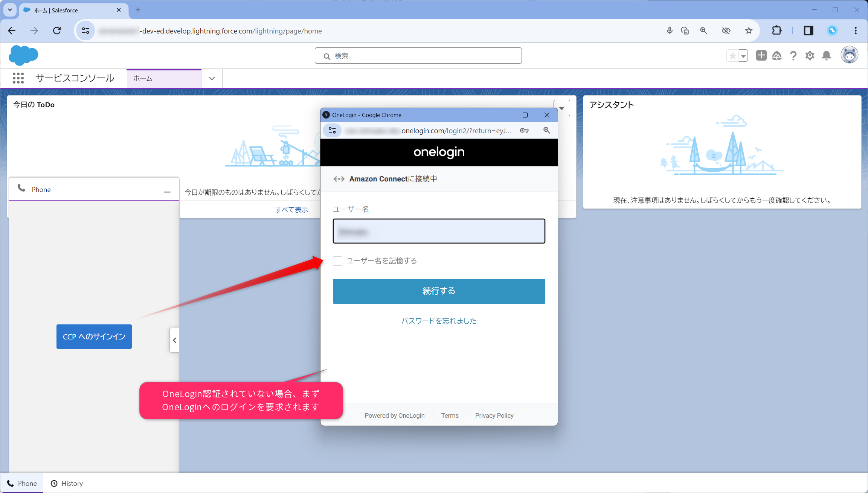This screenshot has width=868, height=493.
Task: Click the Salesforce favorites star
Action: [732, 56]
